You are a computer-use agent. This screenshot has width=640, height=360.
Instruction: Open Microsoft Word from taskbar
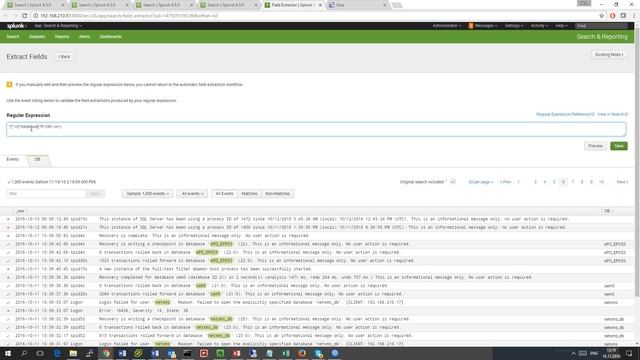click(122, 353)
